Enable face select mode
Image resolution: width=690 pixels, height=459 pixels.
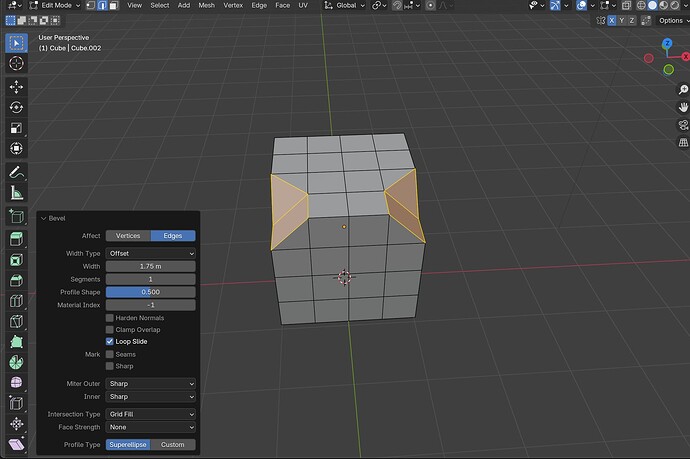tap(114, 5)
